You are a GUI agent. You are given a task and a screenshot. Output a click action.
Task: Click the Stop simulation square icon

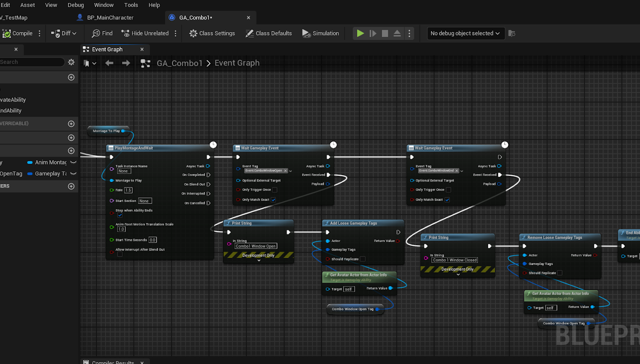click(385, 33)
